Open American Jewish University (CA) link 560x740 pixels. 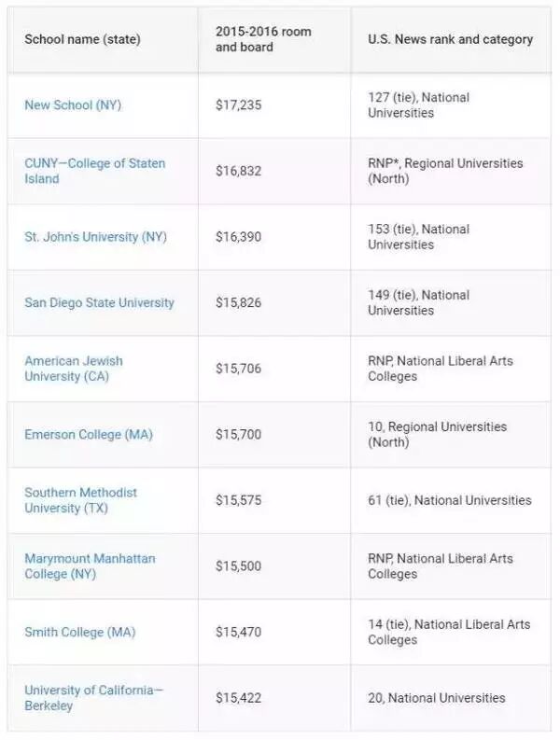point(74,369)
